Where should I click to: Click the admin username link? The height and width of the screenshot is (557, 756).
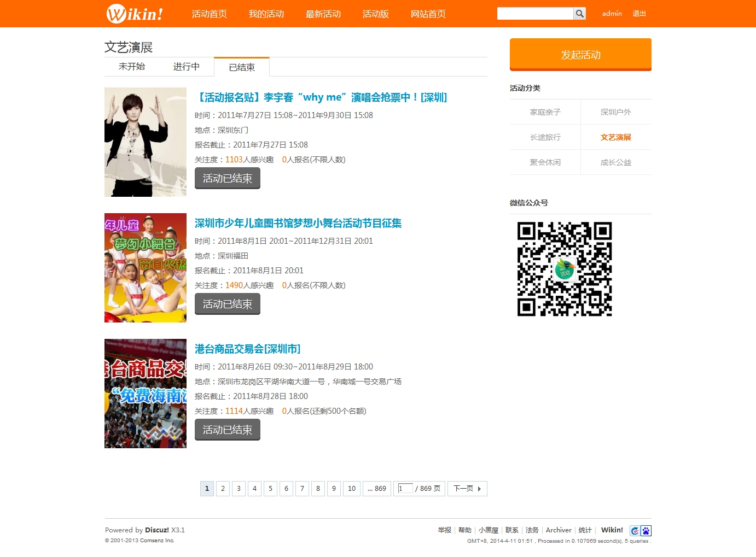(x=612, y=14)
